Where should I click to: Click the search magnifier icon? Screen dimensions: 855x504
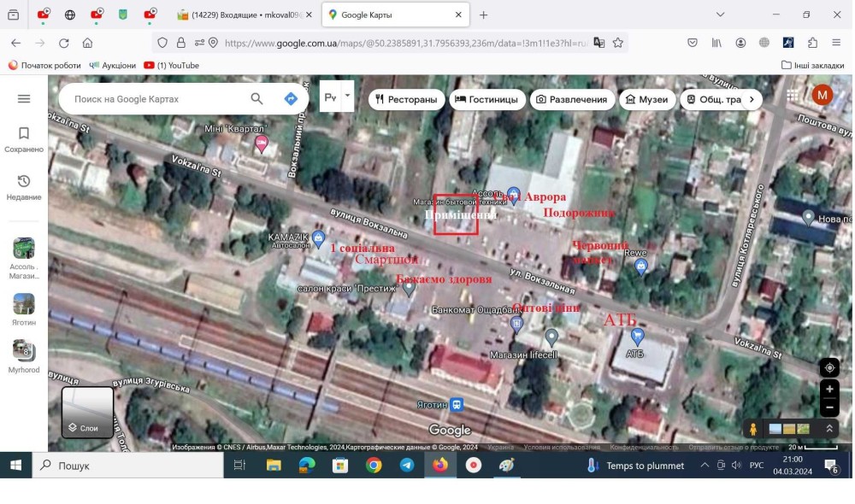256,99
